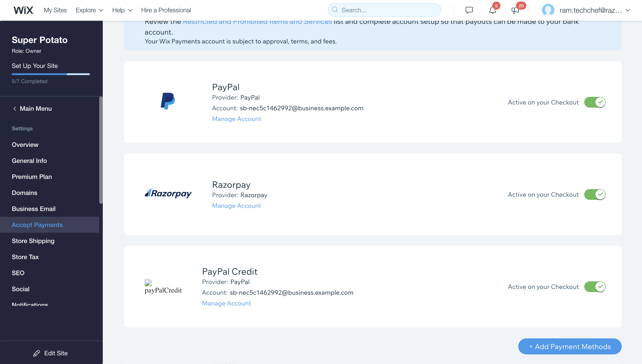642x364 pixels.
Task: Click Set Up Your Site
Action: (x=35, y=66)
